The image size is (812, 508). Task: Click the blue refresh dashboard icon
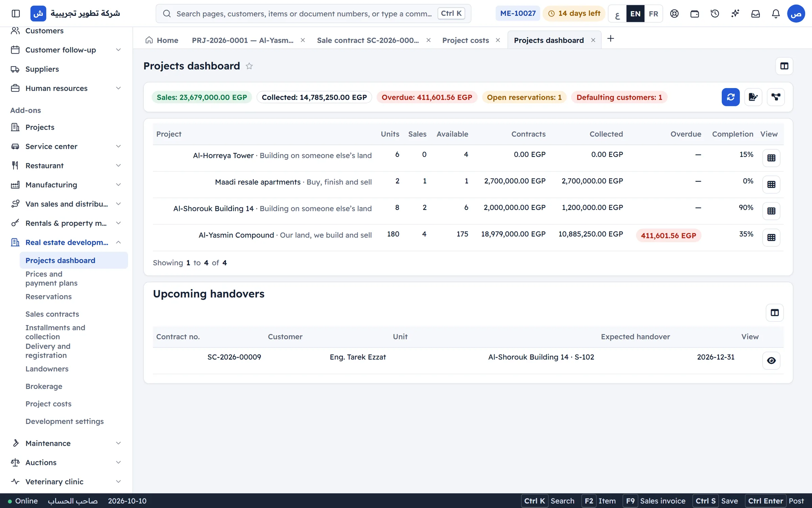(730, 97)
